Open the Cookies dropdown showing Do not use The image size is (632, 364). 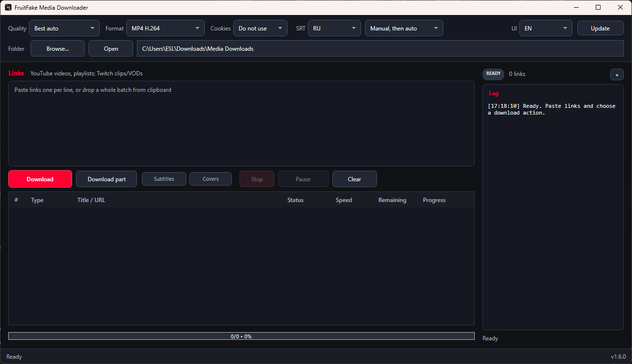point(260,28)
